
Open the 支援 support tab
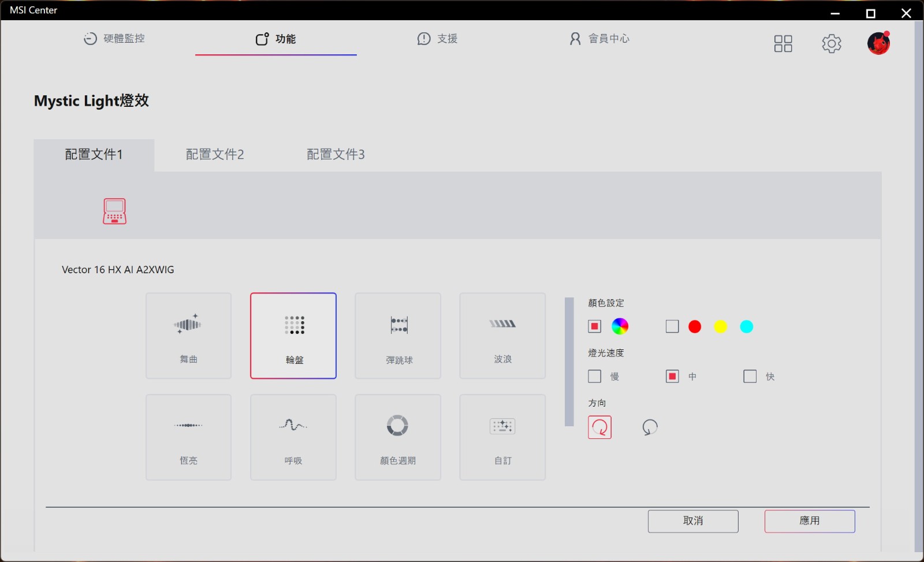[437, 39]
